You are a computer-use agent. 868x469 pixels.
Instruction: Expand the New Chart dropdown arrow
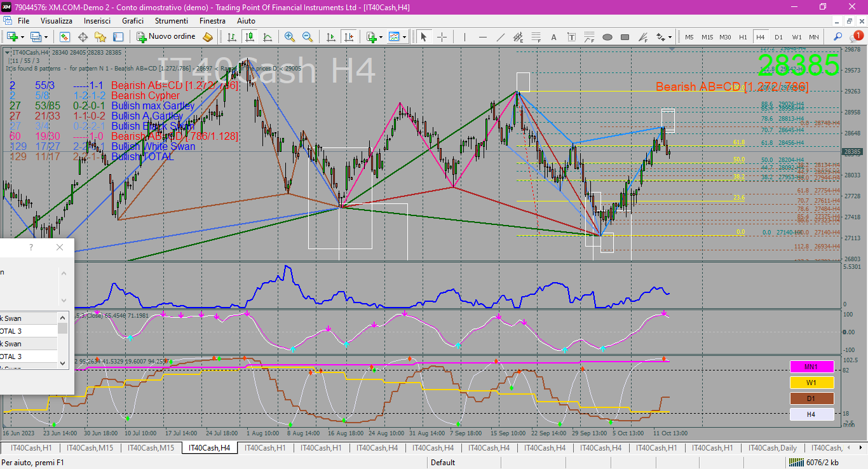(x=22, y=37)
